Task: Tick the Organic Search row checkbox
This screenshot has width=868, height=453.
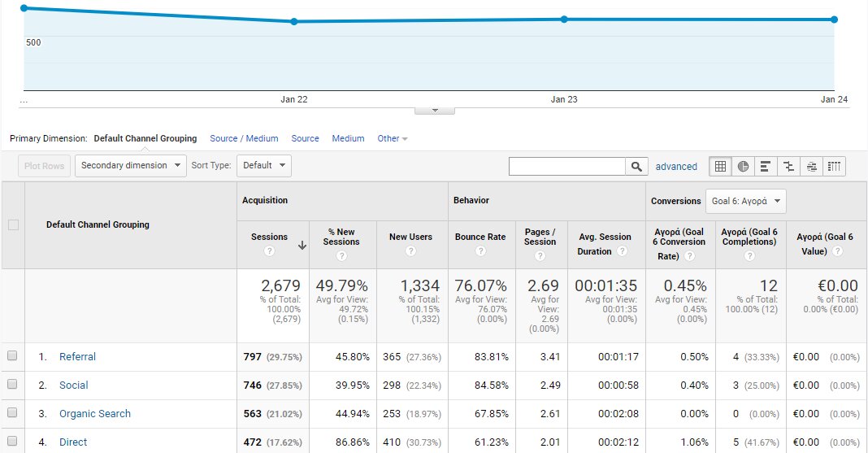Action: (12, 413)
